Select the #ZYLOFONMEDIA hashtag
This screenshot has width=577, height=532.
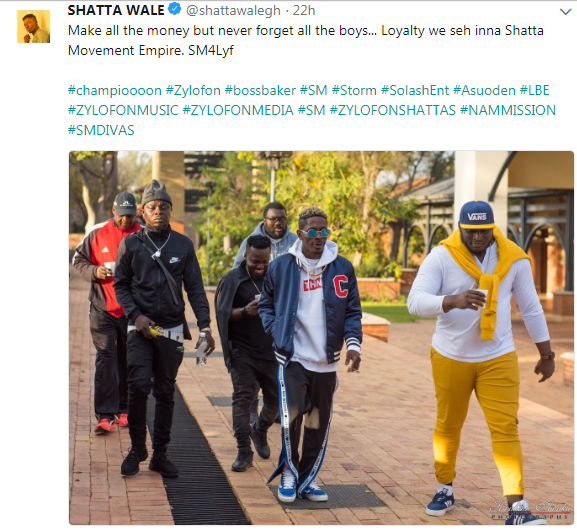(x=238, y=110)
